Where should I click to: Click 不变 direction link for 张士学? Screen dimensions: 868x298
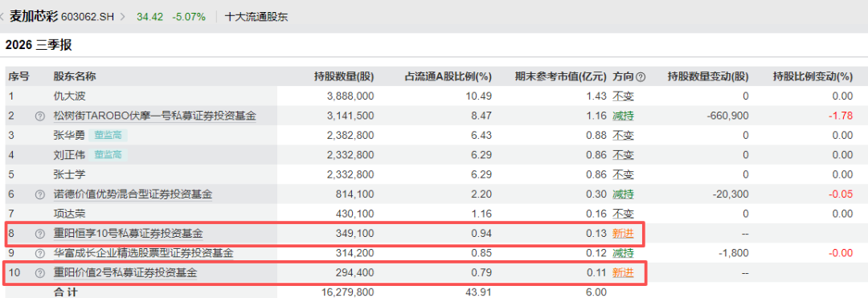click(x=623, y=175)
